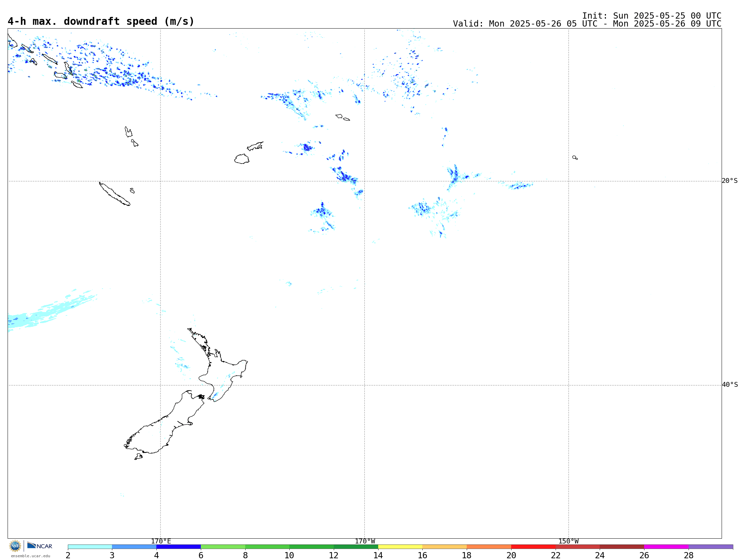The image size is (744, 560).
Task: Click the 40°S latitude label
Action: tap(730, 385)
